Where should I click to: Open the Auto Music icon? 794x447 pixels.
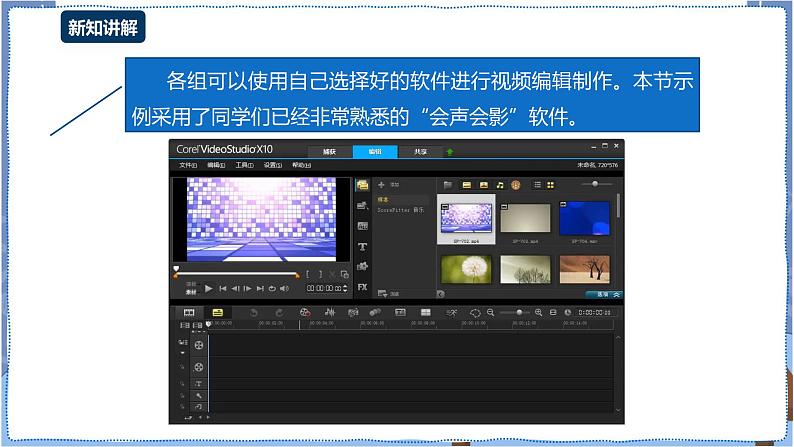[353, 313]
